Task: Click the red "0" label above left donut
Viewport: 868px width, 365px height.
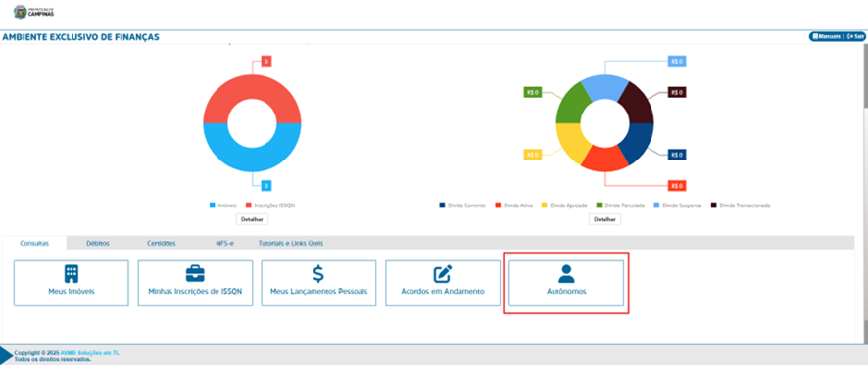Action: 265,61
